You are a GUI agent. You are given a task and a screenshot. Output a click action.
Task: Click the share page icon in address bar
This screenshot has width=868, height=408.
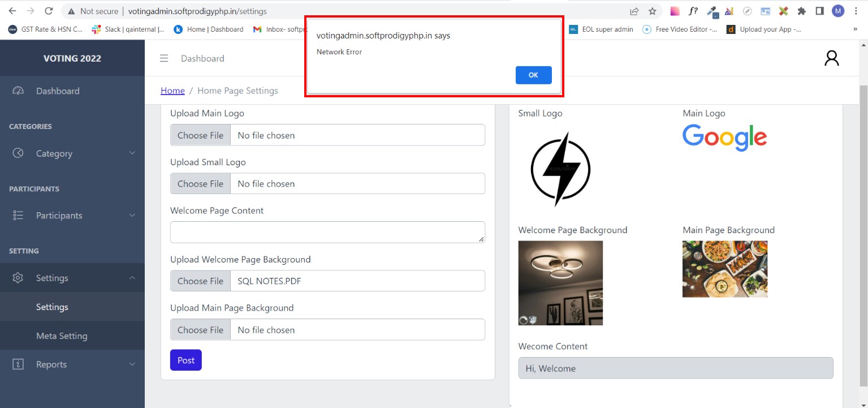634,11
